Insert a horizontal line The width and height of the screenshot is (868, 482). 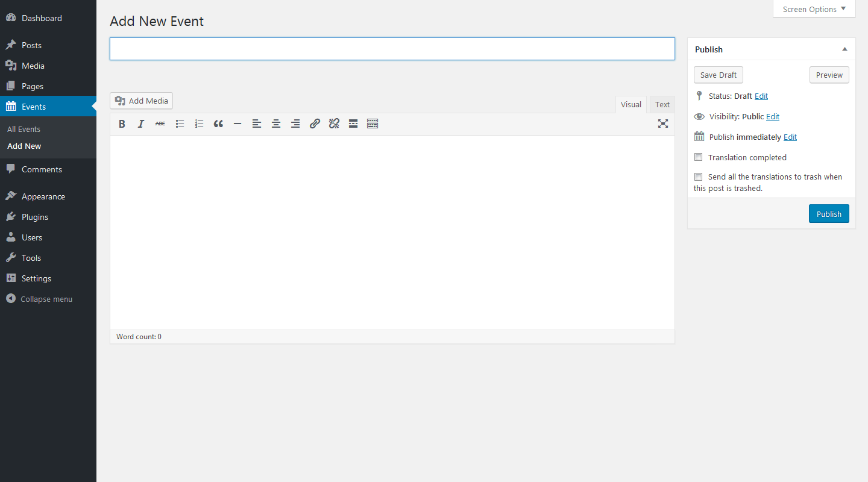(x=237, y=124)
